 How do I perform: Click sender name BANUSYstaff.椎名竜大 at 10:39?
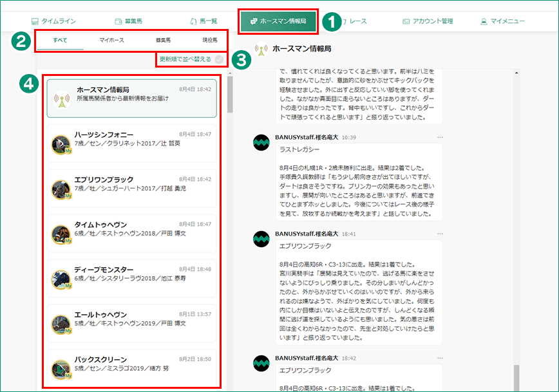point(307,137)
